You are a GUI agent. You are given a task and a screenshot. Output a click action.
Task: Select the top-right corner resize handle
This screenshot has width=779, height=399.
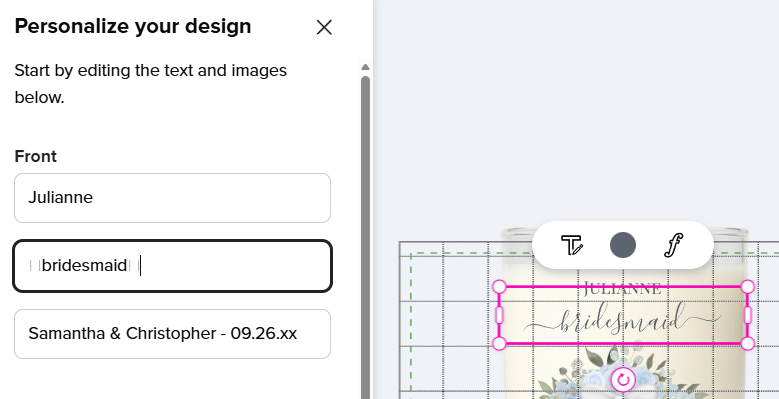[748, 287]
